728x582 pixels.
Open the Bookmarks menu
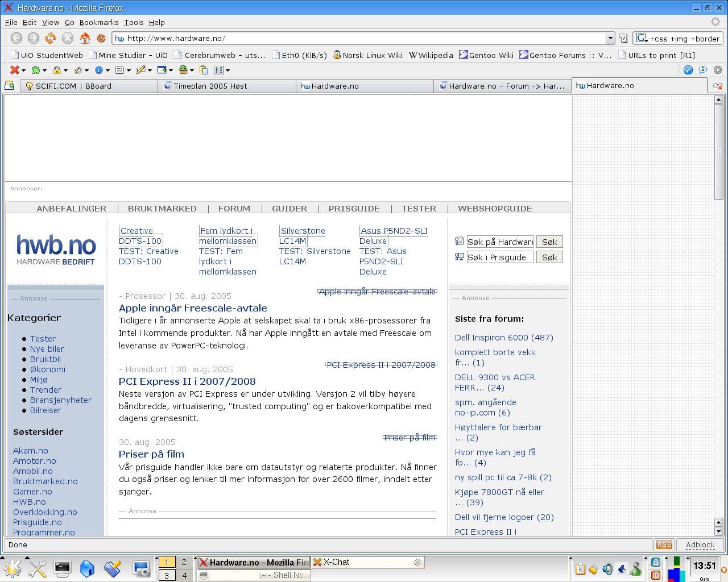(x=99, y=22)
